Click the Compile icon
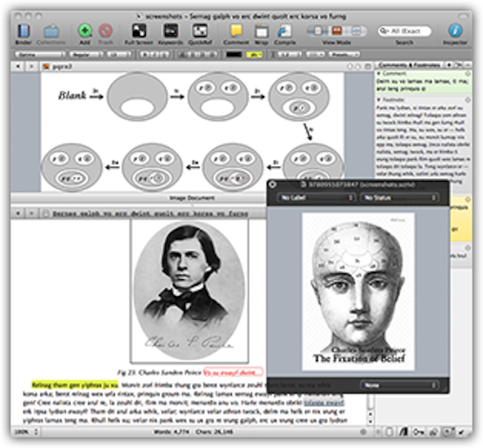The image size is (483, 448). [x=285, y=31]
